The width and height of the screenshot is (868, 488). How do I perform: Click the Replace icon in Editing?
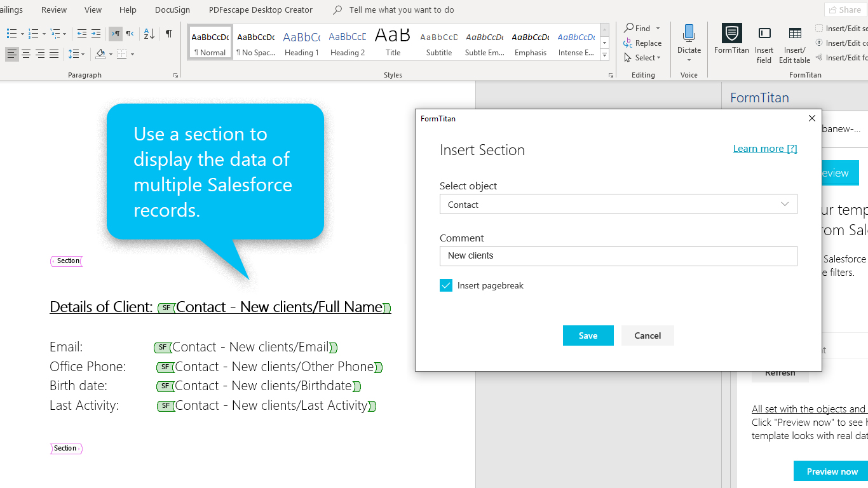(x=642, y=43)
